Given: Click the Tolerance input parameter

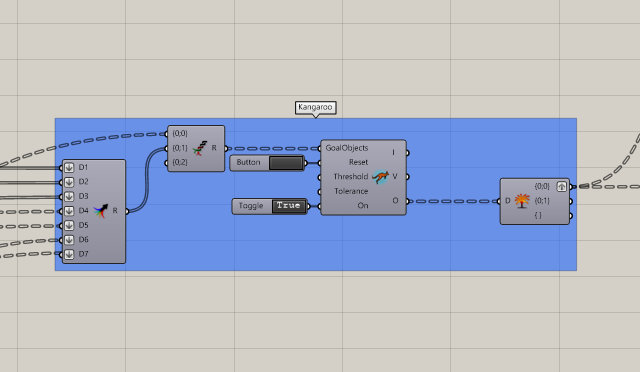Looking at the screenshot, I should pyautogui.click(x=351, y=191).
